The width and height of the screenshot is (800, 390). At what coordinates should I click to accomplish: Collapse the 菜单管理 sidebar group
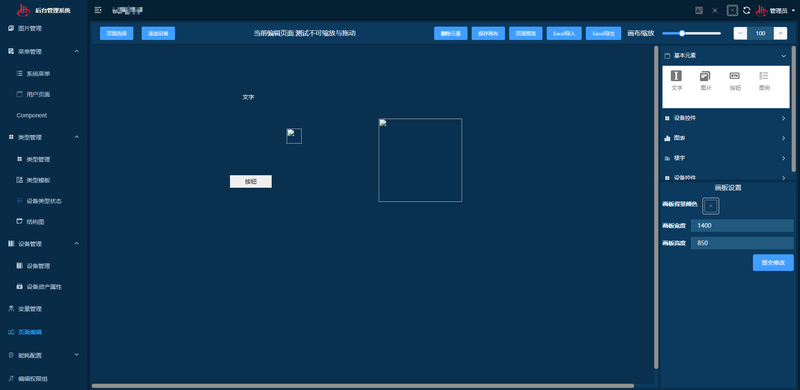pyautogui.click(x=44, y=52)
